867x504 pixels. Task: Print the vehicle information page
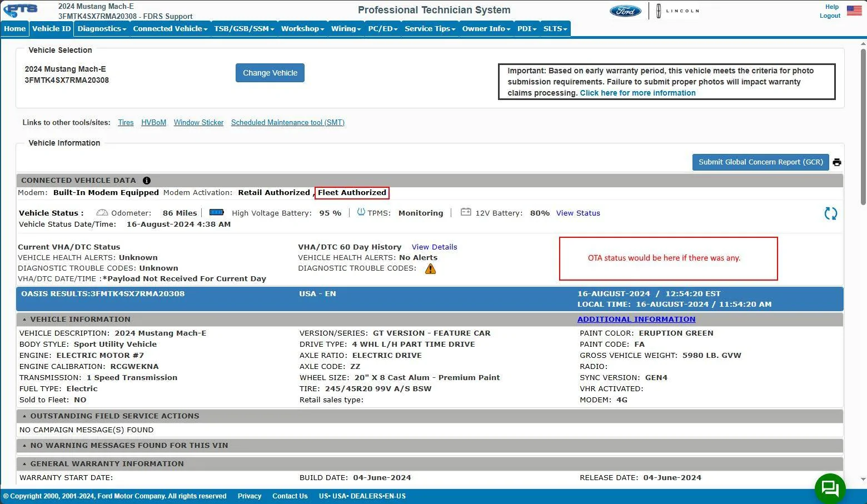coord(837,162)
